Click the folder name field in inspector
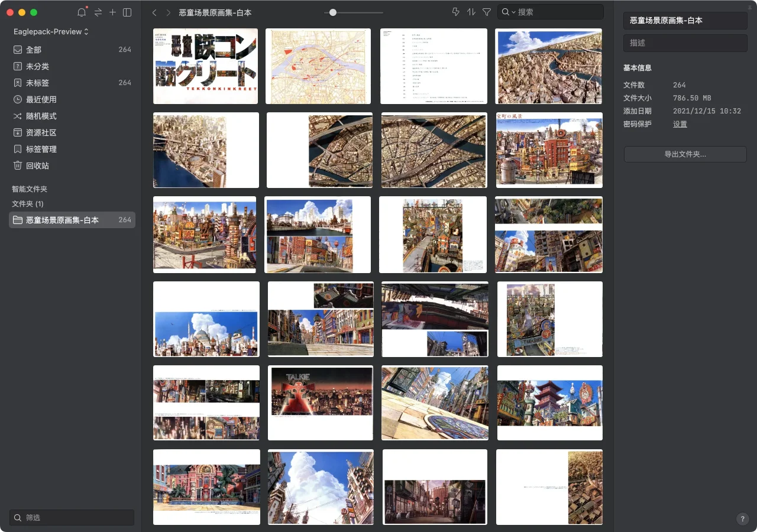The width and height of the screenshot is (757, 532). point(685,21)
